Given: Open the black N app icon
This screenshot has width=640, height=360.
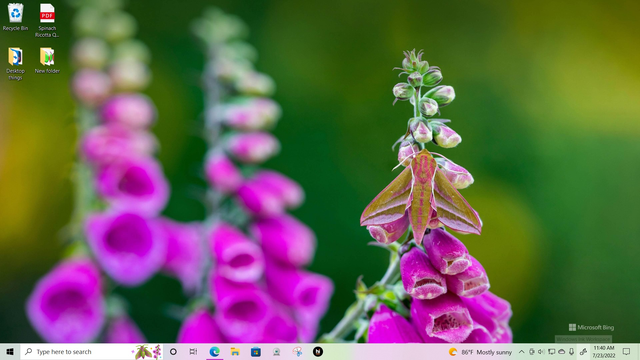Looking at the screenshot, I should pyautogui.click(x=318, y=351).
